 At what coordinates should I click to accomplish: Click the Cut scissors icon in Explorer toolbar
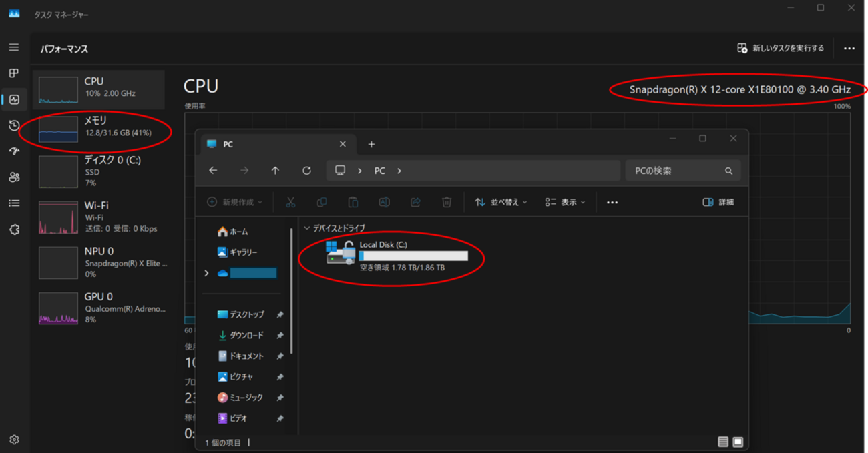click(290, 202)
